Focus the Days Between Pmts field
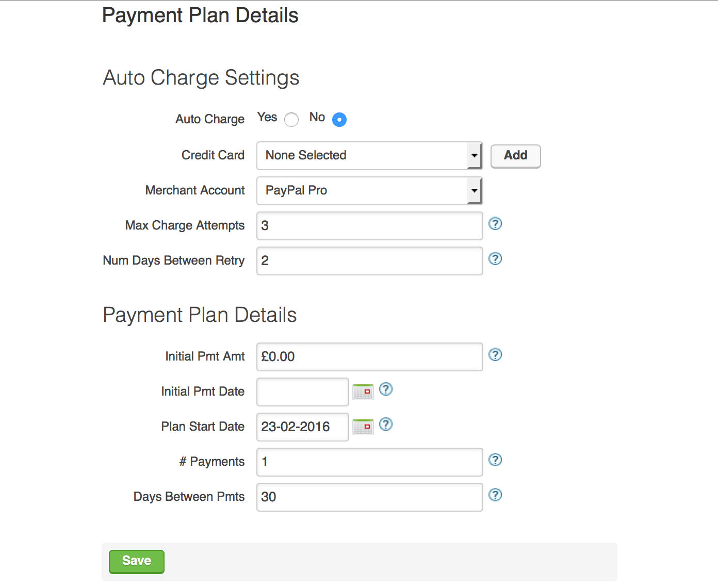This screenshot has height=588, width=718. point(369,497)
